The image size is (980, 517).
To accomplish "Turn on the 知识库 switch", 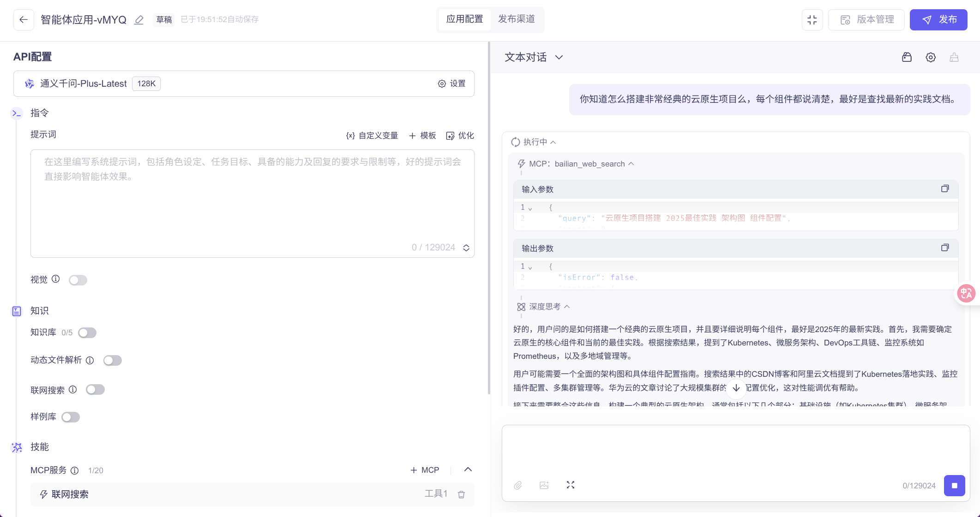I will pyautogui.click(x=87, y=333).
